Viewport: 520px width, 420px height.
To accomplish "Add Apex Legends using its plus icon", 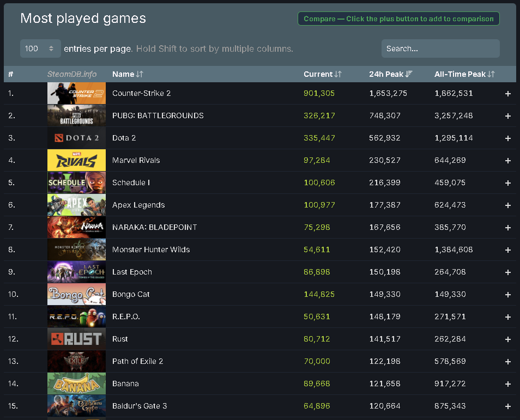I will (x=507, y=205).
